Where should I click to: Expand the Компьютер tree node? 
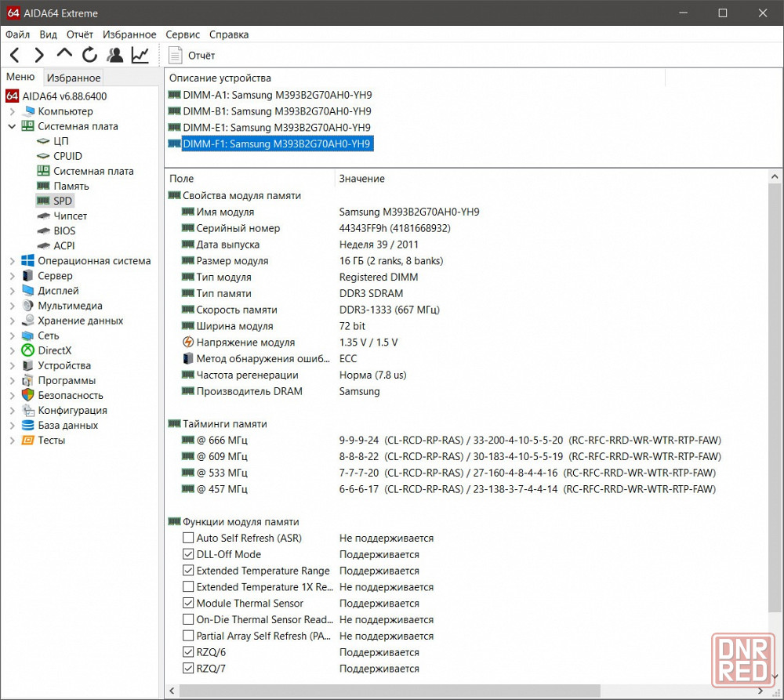pos(13,111)
